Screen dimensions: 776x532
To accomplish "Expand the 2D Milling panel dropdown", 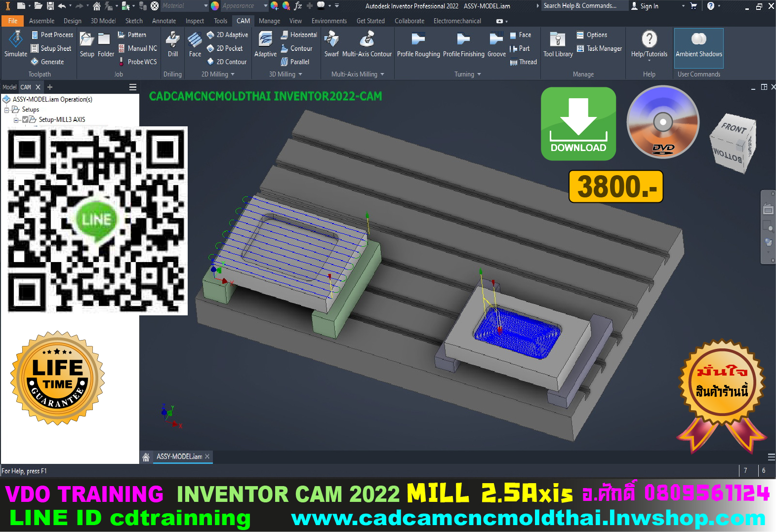I will [x=233, y=75].
